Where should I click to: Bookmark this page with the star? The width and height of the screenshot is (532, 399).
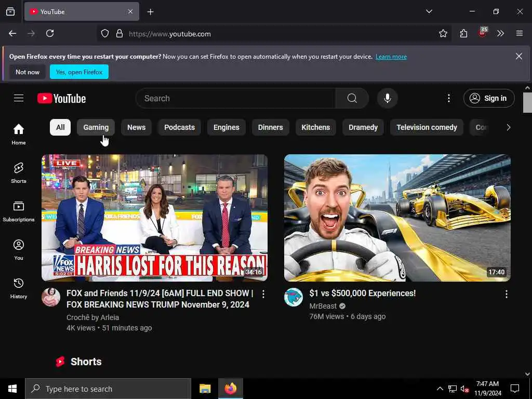(443, 33)
